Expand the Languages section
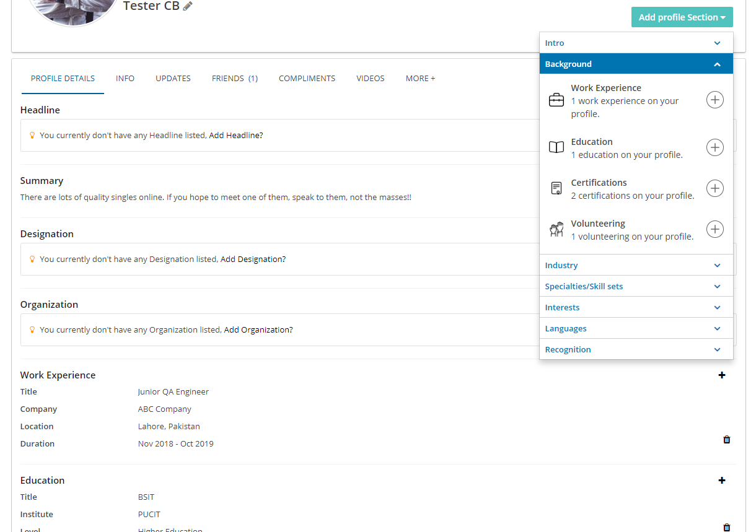 click(636, 329)
